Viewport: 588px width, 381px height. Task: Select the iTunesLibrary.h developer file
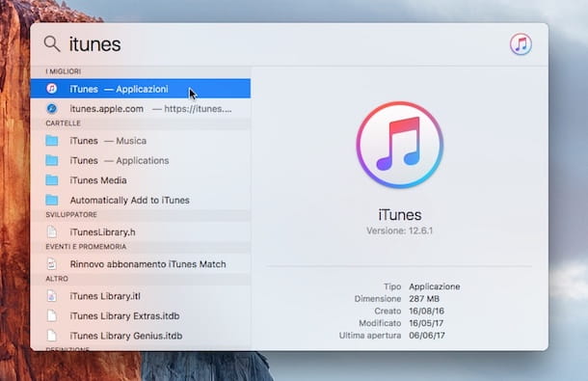[140, 232]
